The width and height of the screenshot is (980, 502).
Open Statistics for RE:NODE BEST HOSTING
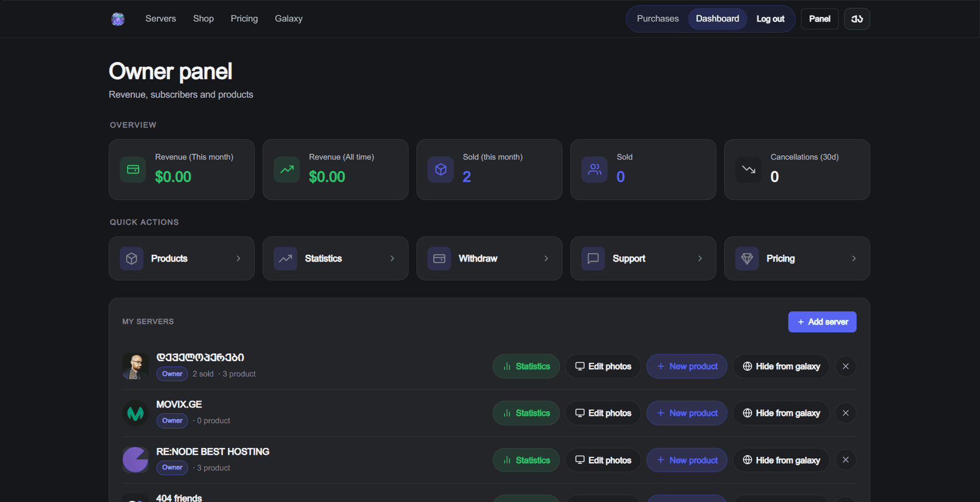point(526,460)
